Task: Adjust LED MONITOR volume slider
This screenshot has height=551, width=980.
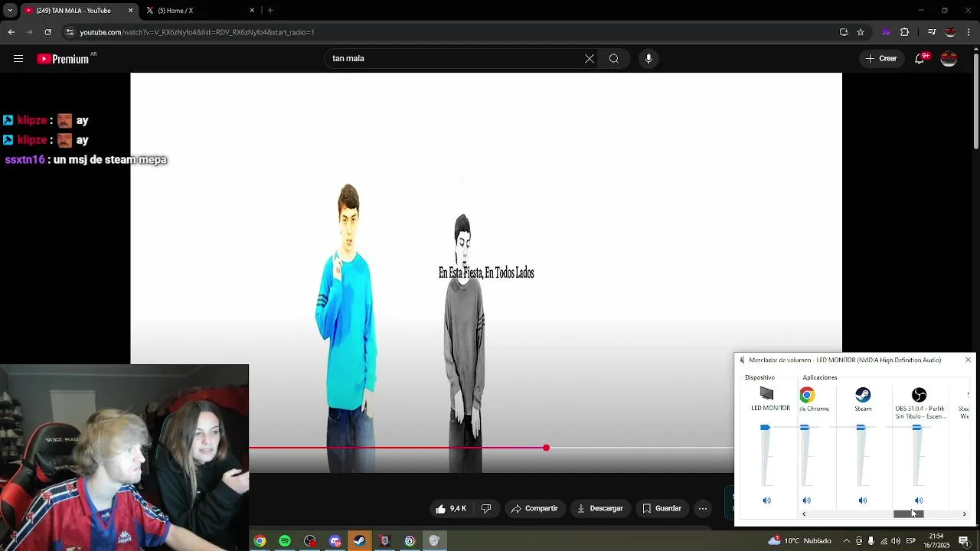Action: [765, 428]
